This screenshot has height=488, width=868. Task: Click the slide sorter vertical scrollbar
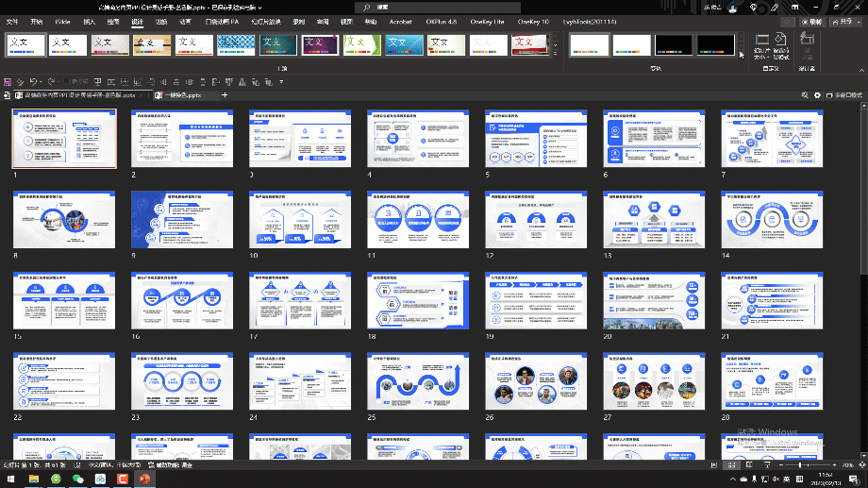(863, 279)
